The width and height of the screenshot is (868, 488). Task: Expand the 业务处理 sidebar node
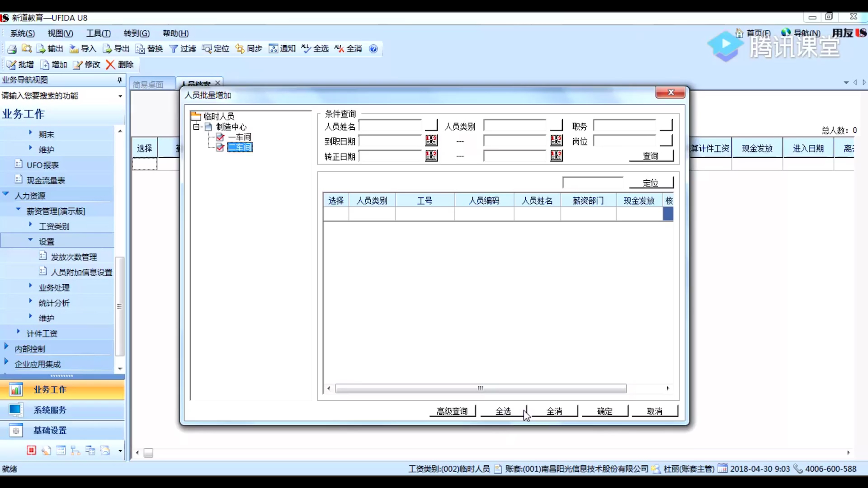coord(30,286)
